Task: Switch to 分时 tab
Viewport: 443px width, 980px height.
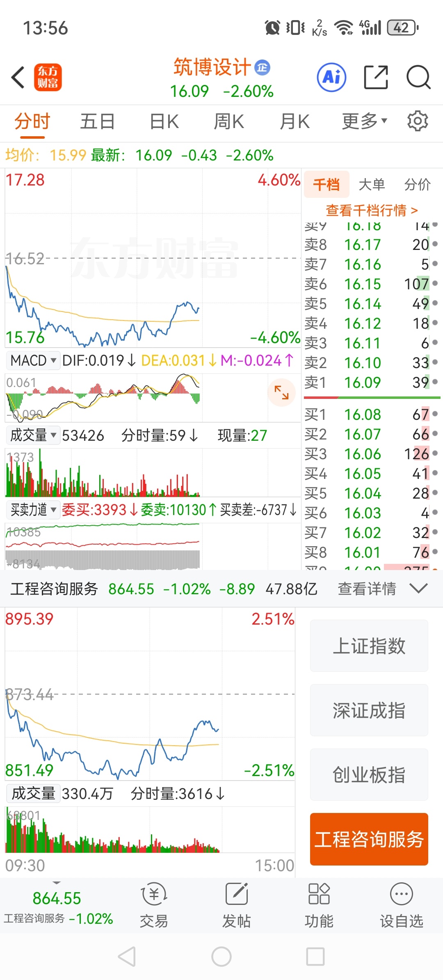Action: click(x=32, y=121)
